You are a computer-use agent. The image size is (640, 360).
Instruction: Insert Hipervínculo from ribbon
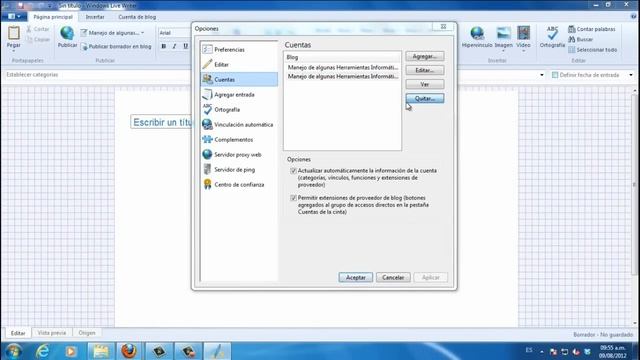[477, 37]
